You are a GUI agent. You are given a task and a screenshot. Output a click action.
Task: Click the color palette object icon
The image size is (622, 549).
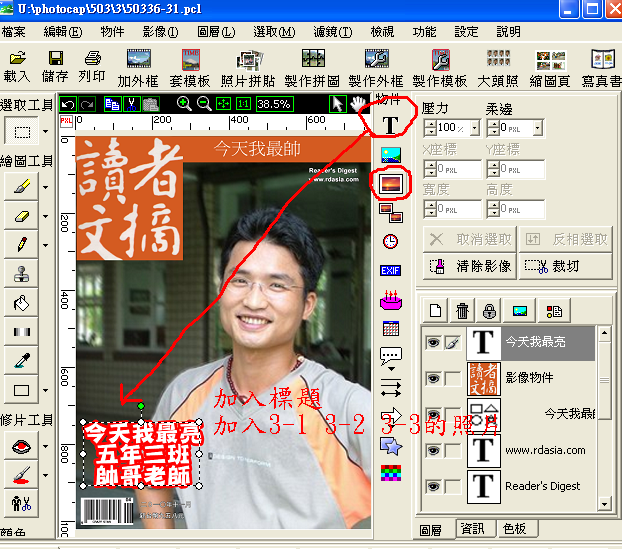click(x=390, y=471)
